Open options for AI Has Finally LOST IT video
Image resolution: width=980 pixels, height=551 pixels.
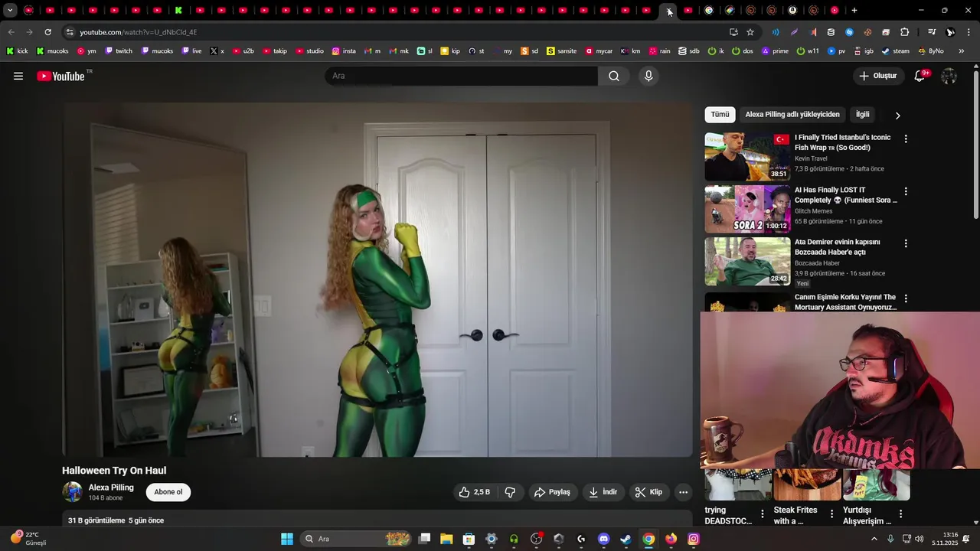[x=906, y=191]
